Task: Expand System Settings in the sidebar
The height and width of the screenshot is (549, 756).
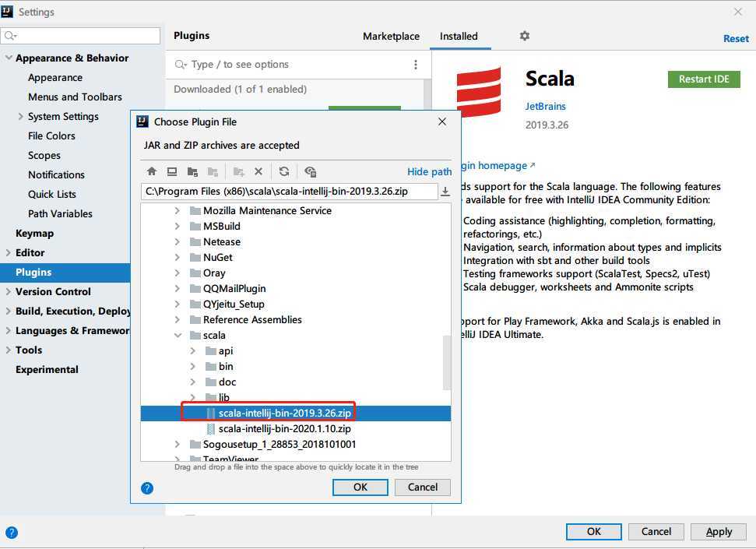Action: coord(21,116)
